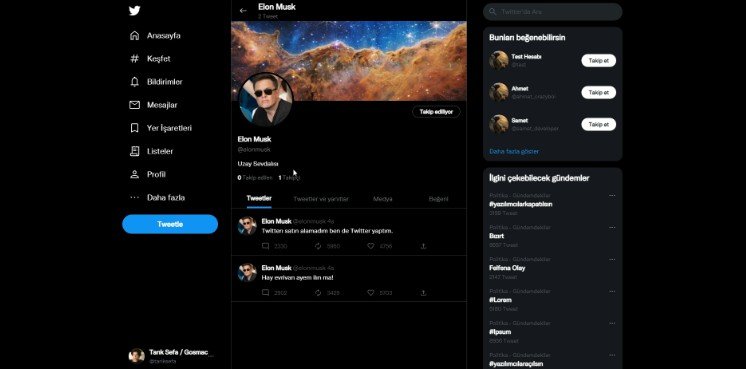Click the Twitter bird logo
Image resolution: width=746 pixels, height=369 pixels.
[135, 10]
